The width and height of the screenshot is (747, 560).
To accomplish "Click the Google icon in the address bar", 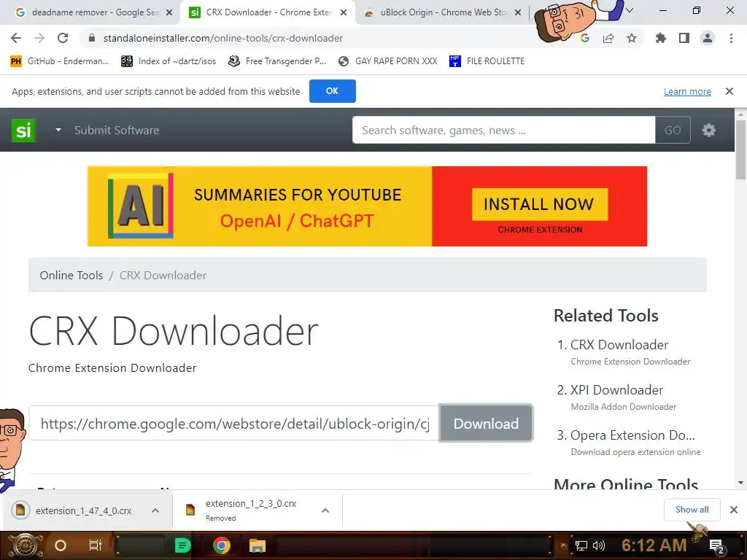I will point(585,38).
